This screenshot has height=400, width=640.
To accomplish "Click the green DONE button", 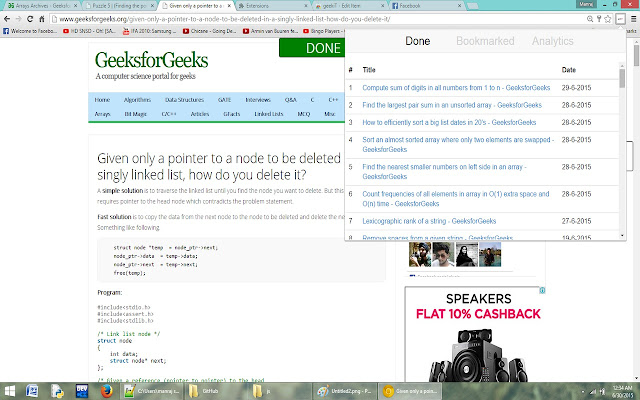I will tap(312, 48).
